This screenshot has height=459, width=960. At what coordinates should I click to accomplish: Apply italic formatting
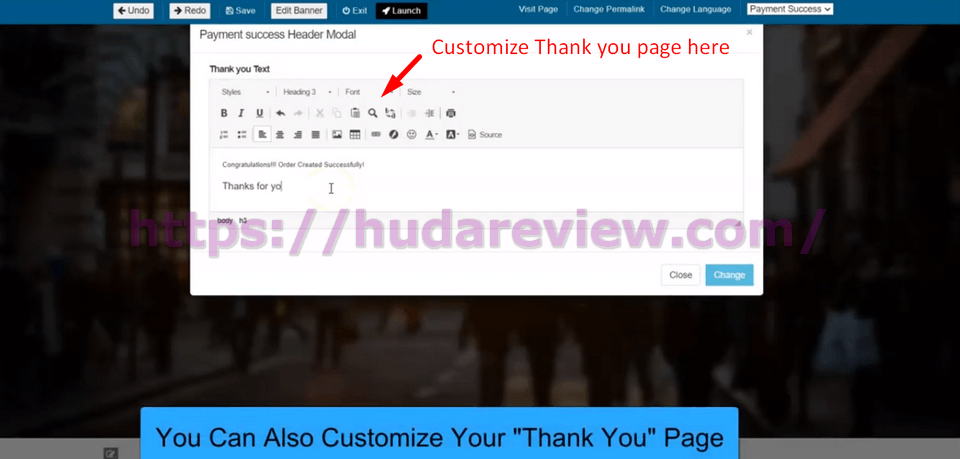click(x=241, y=113)
